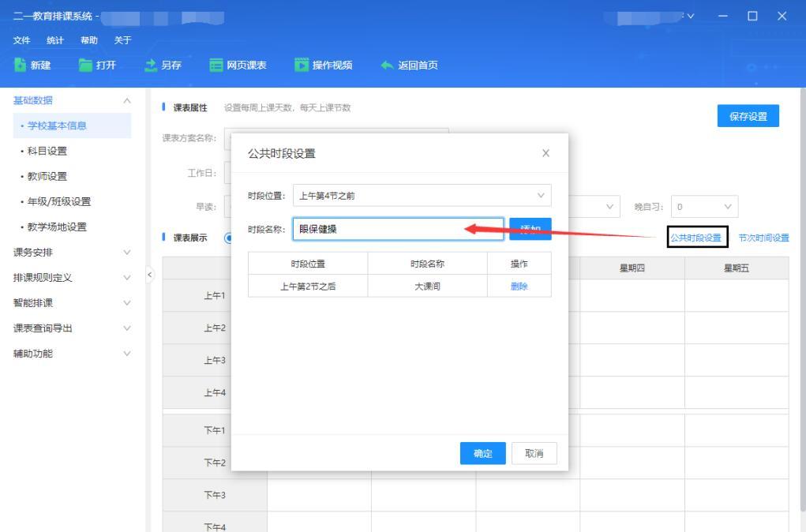Cancel the dialog with 取消

[534, 453]
